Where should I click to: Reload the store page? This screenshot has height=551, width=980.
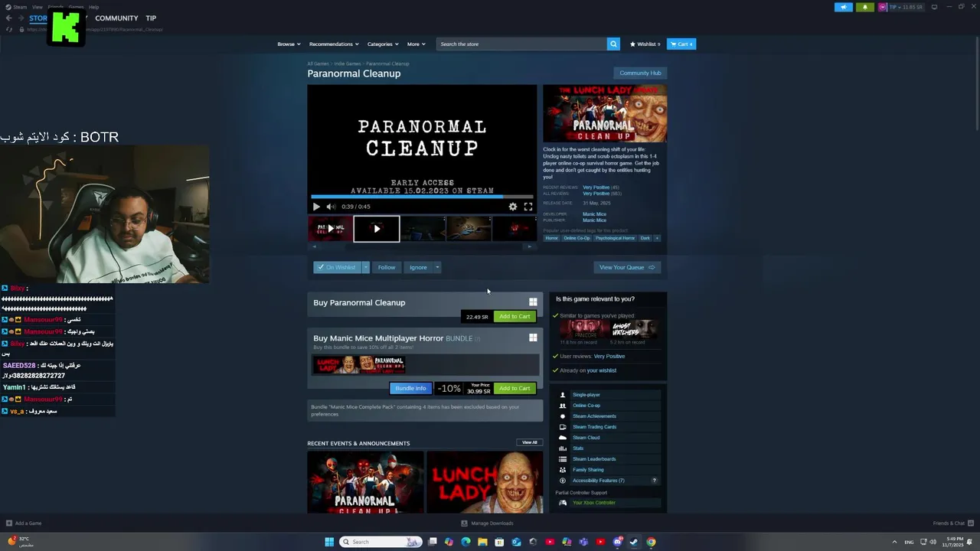click(x=9, y=29)
